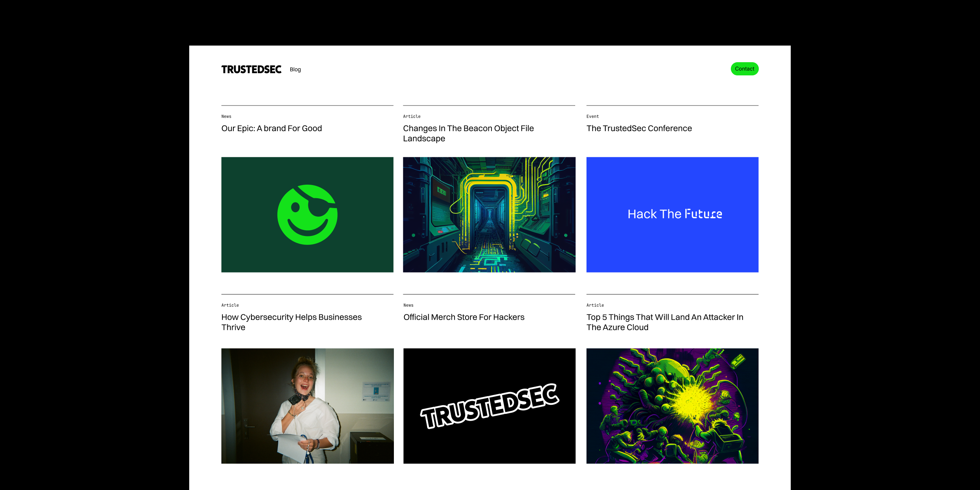This screenshot has width=980, height=490.
Task: Open 'The TrustedSec Conference' event post
Action: [x=639, y=128]
